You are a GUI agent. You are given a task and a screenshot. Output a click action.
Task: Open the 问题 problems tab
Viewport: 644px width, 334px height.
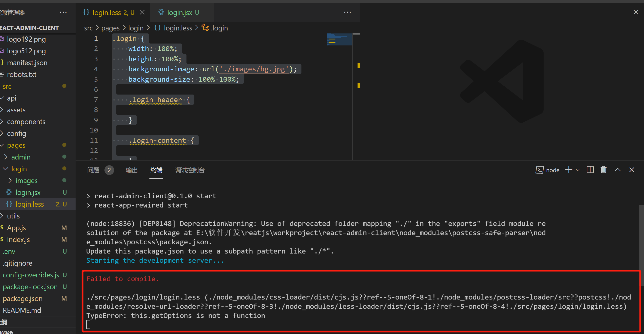point(93,170)
